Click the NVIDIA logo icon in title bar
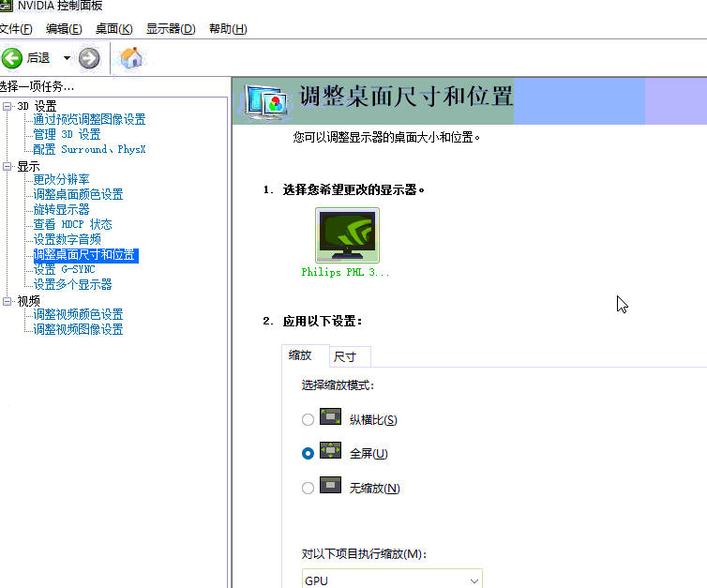Viewport: 707px width, 588px height. coord(6,6)
